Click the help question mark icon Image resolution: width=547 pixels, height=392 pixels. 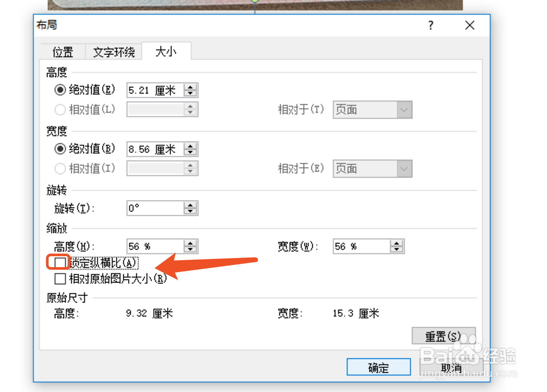point(430,26)
